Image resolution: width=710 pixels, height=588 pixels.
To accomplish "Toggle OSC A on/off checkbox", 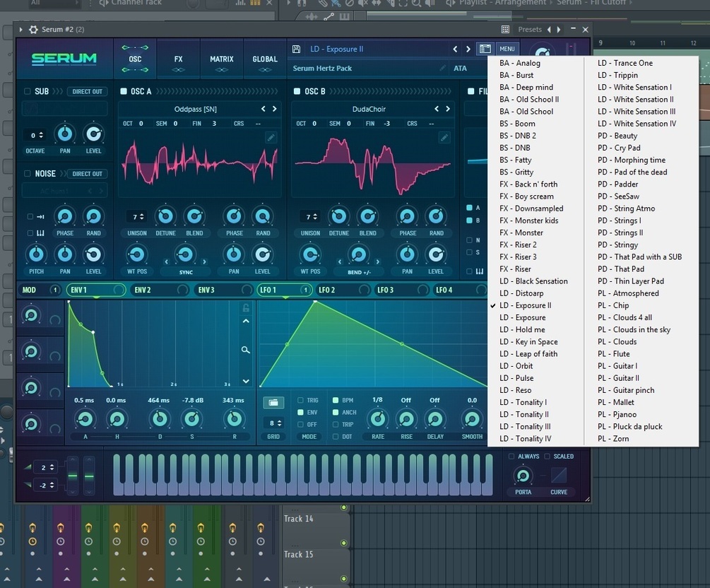I will (x=124, y=91).
